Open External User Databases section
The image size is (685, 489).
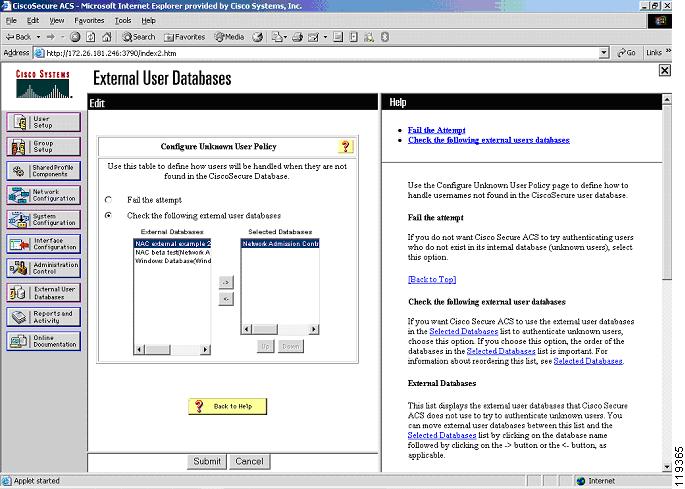43,292
